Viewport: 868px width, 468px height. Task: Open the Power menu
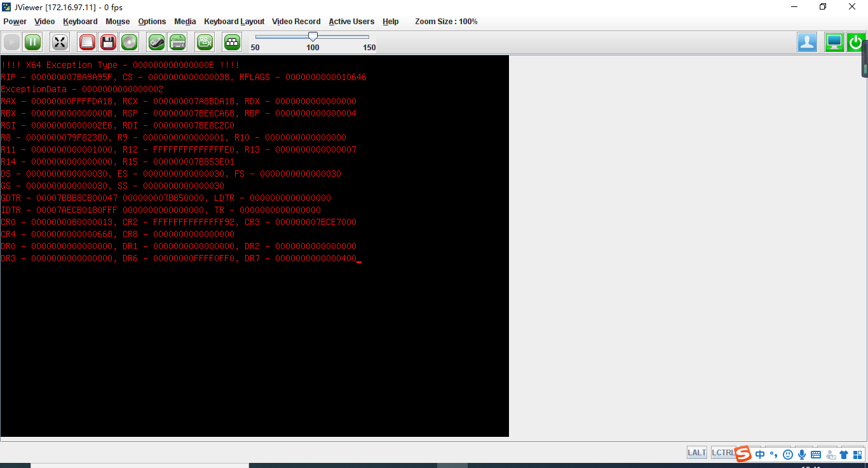pyautogui.click(x=15, y=22)
